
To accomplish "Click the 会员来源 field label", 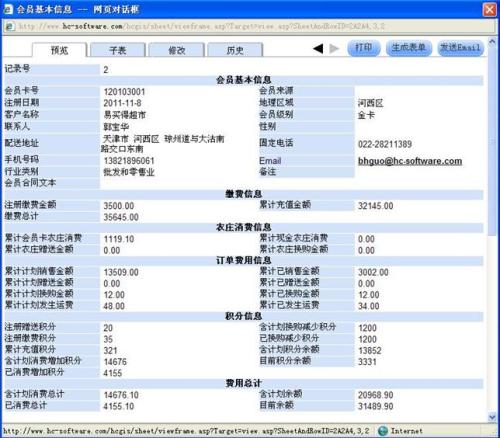I will click(x=276, y=91).
